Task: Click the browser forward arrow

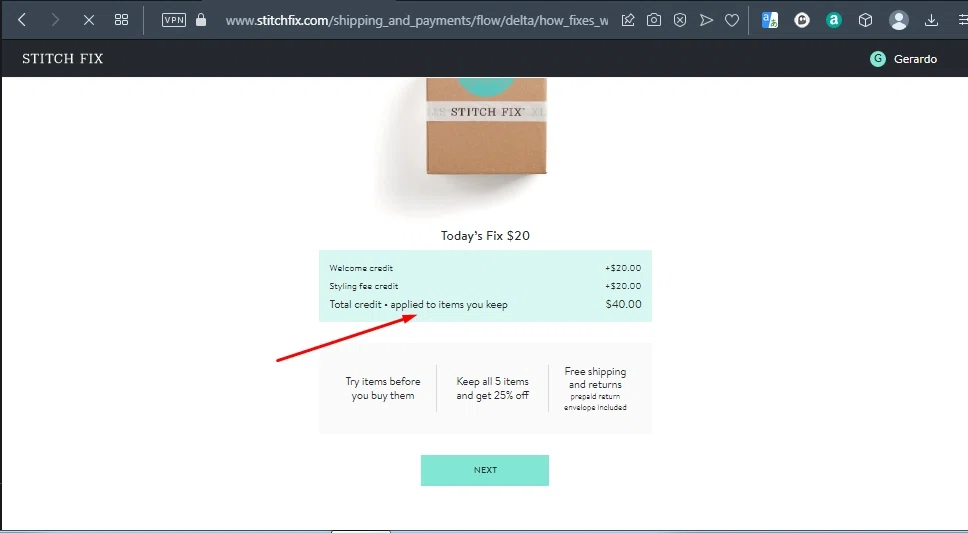Action: click(55, 20)
